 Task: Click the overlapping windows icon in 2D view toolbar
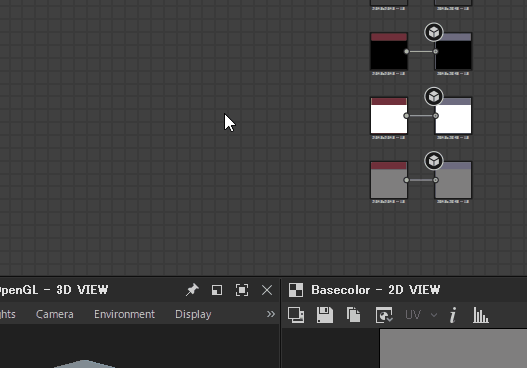pyautogui.click(x=296, y=315)
